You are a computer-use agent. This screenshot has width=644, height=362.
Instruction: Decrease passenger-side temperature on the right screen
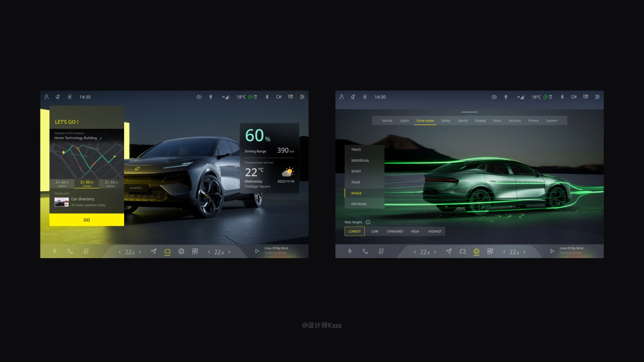(x=504, y=252)
